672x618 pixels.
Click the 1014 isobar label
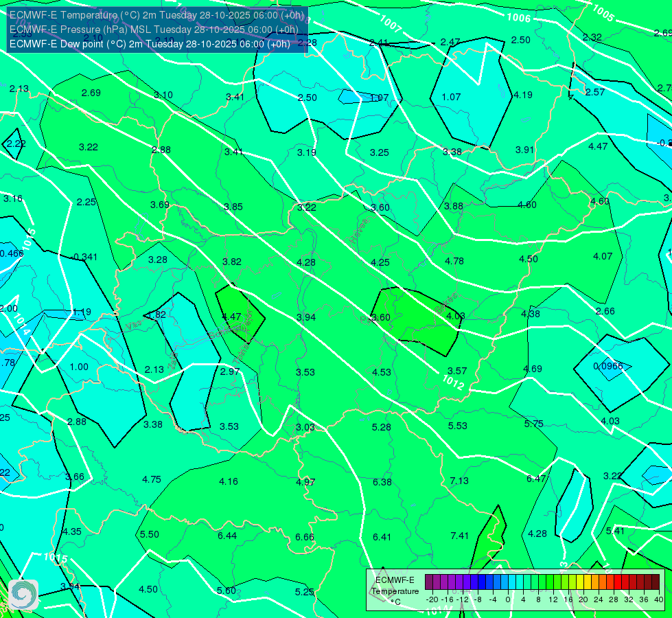(21, 324)
